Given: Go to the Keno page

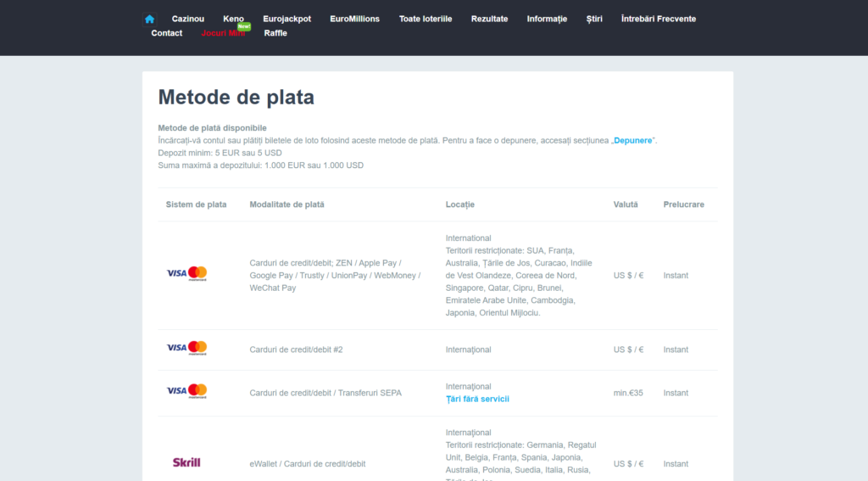Looking at the screenshot, I should (233, 19).
